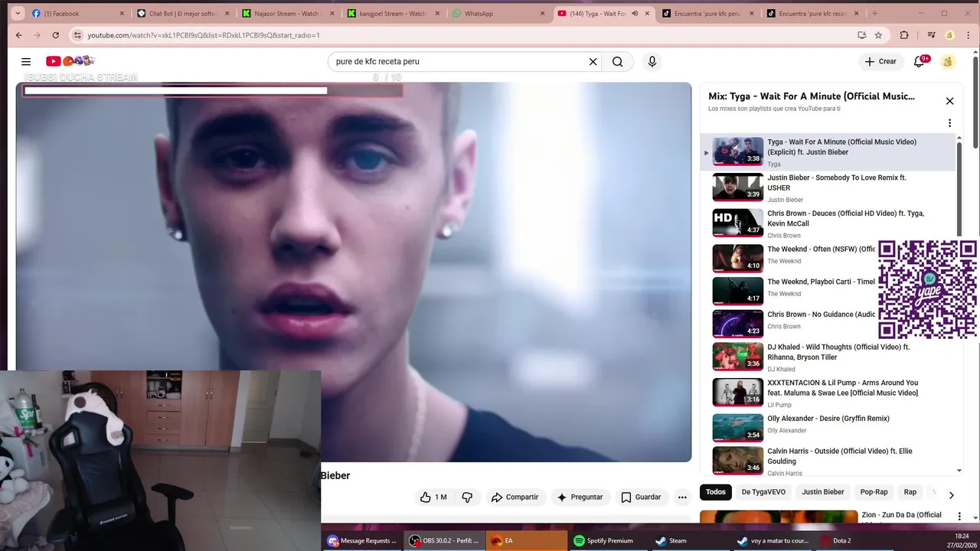This screenshot has width=980, height=551.
Task: Click the stream goal progress bar overlay
Action: [213, 90]
